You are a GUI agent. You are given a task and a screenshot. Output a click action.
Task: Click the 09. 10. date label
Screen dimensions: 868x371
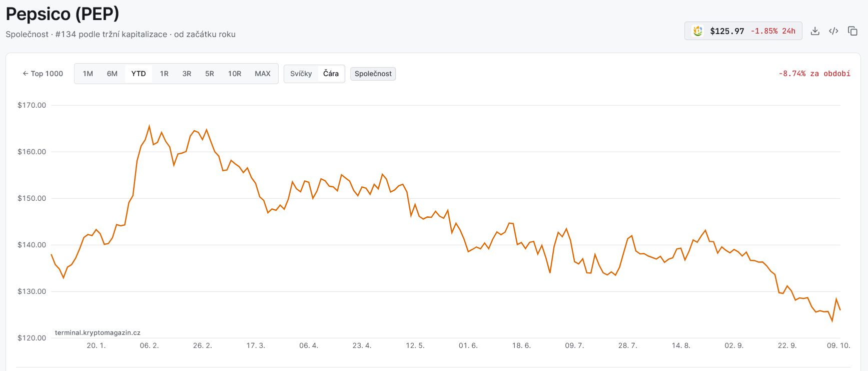tap(838, 345)
